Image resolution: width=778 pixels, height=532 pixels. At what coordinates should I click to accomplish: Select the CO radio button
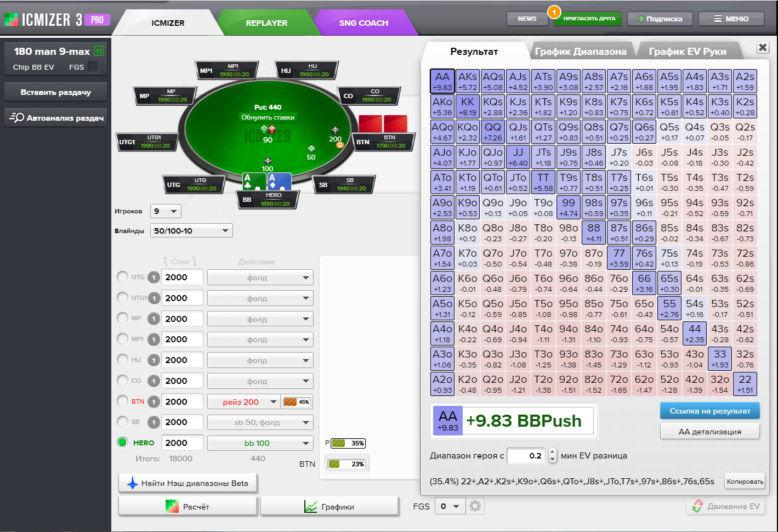[x=123, y=380]
